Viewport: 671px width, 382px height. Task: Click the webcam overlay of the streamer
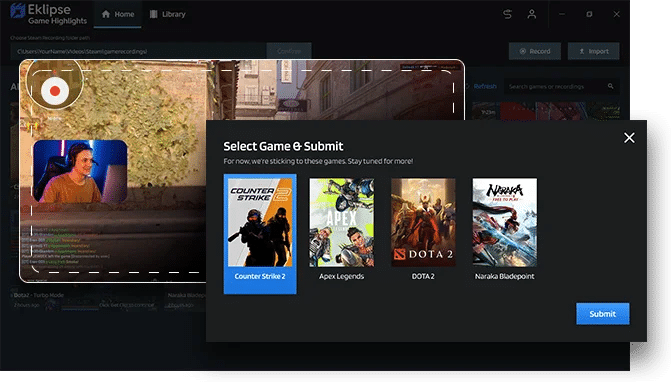tap(80, 171)
